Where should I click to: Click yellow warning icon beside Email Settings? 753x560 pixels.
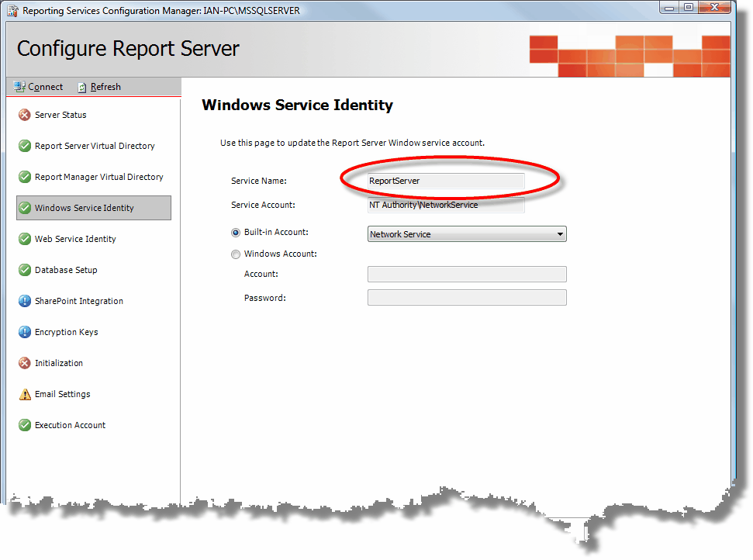coord(25,394)
